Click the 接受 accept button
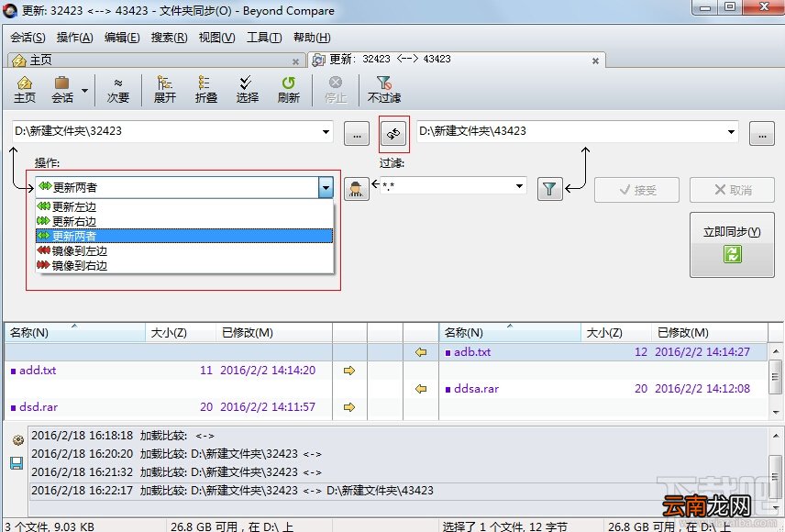The height and width of the screenshot is (532, 785). click(x=636, y=190)
